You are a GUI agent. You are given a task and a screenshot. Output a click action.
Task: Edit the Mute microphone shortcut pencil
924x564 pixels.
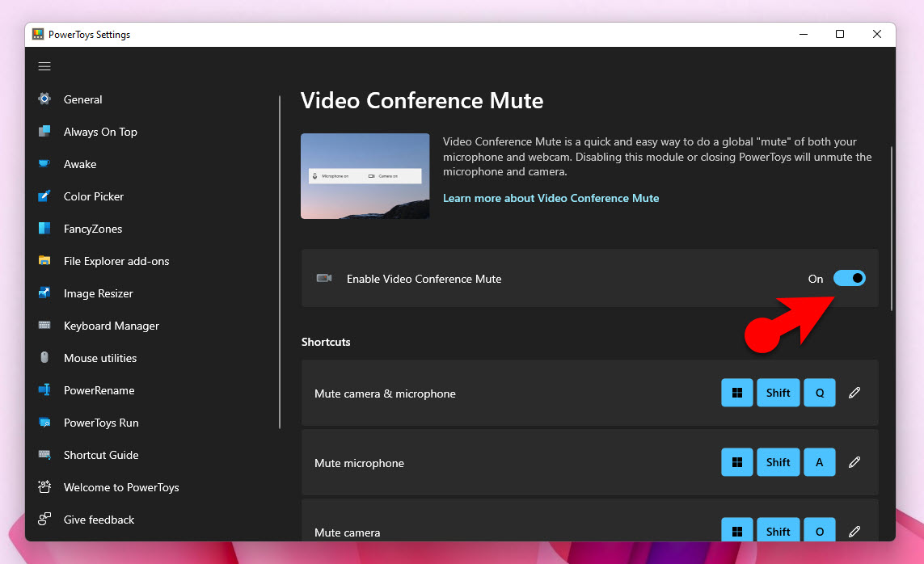click(854, 462)
